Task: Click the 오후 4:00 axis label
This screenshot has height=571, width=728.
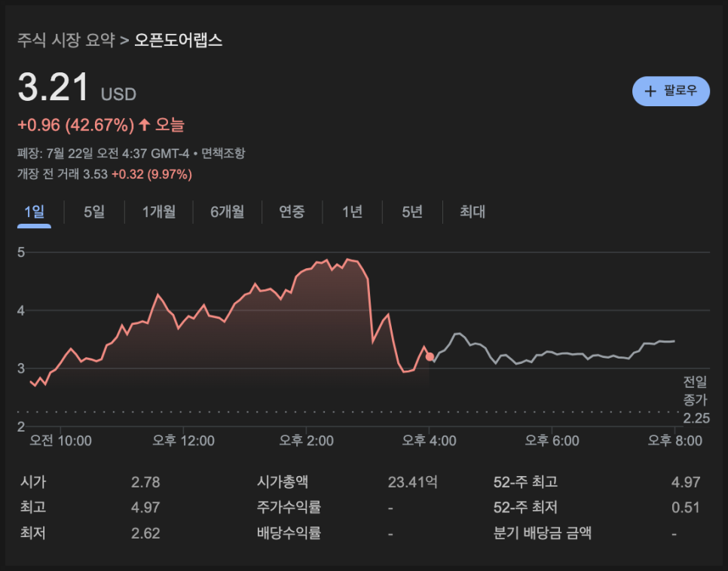Action: point(429,441)
